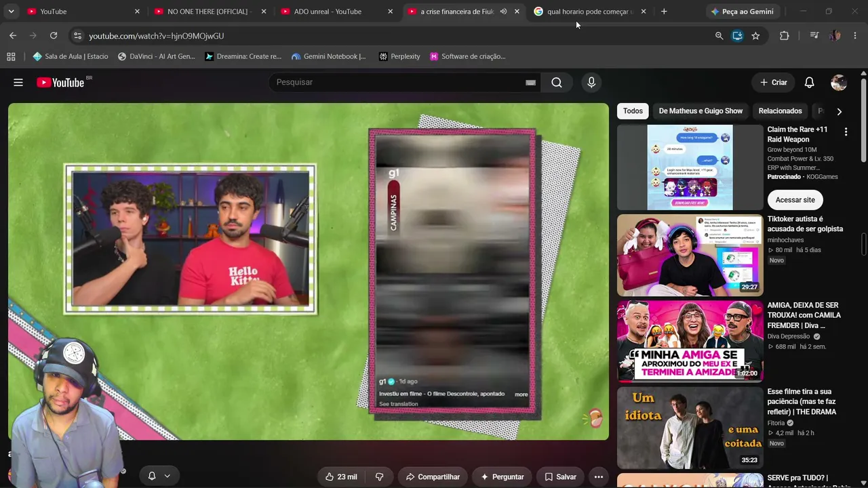This screenshot has height=488, width=868.
Task: Click the 'Acessar site' ad button
Action: [795, 200]
